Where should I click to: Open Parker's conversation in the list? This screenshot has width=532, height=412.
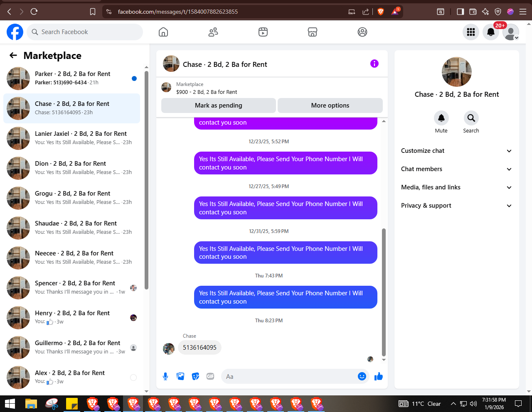pos(71,78)
